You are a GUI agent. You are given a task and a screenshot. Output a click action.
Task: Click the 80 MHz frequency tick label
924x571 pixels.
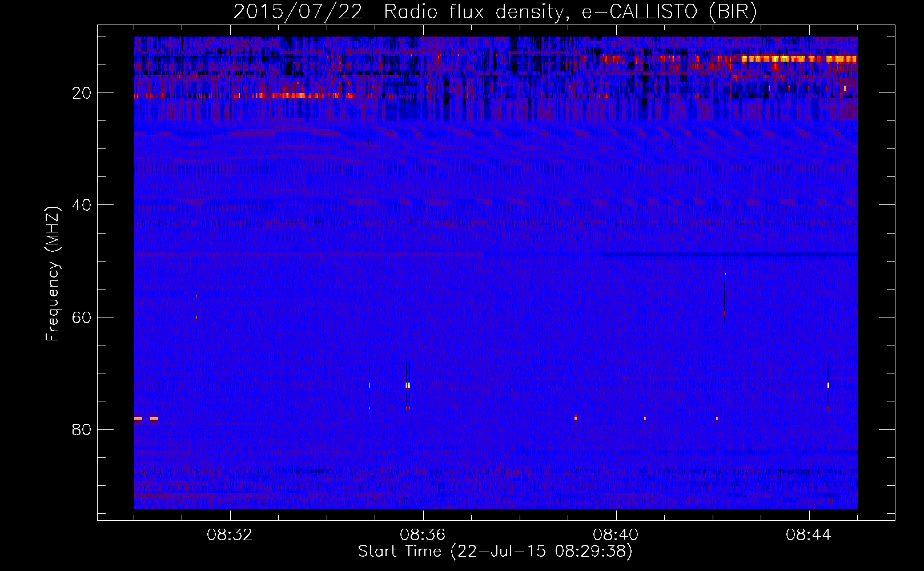pyautogui.click(x=82, y=429)
